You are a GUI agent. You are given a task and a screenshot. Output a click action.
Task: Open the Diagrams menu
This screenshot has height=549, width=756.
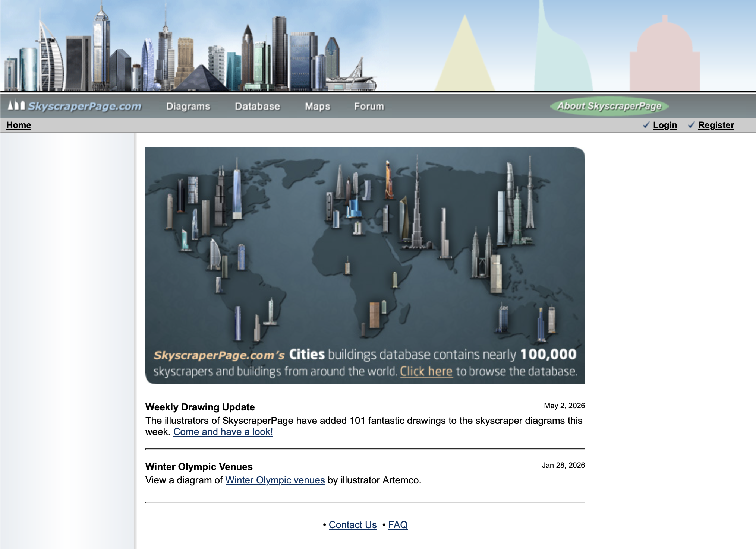click(x=188, y=106)
